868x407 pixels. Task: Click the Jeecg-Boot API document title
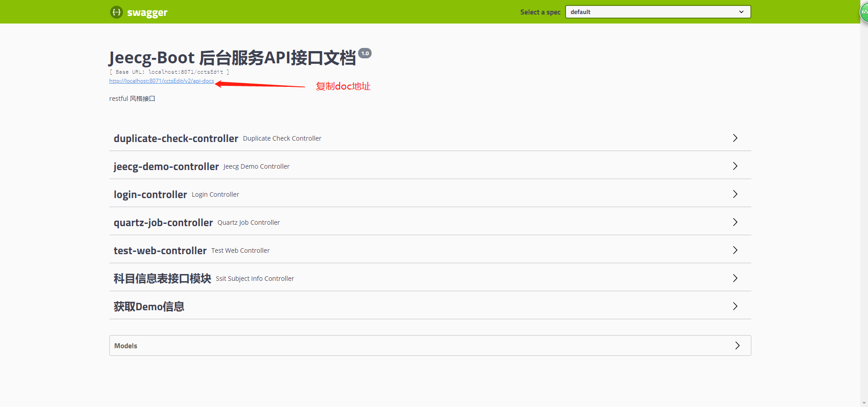click(232, 58)
